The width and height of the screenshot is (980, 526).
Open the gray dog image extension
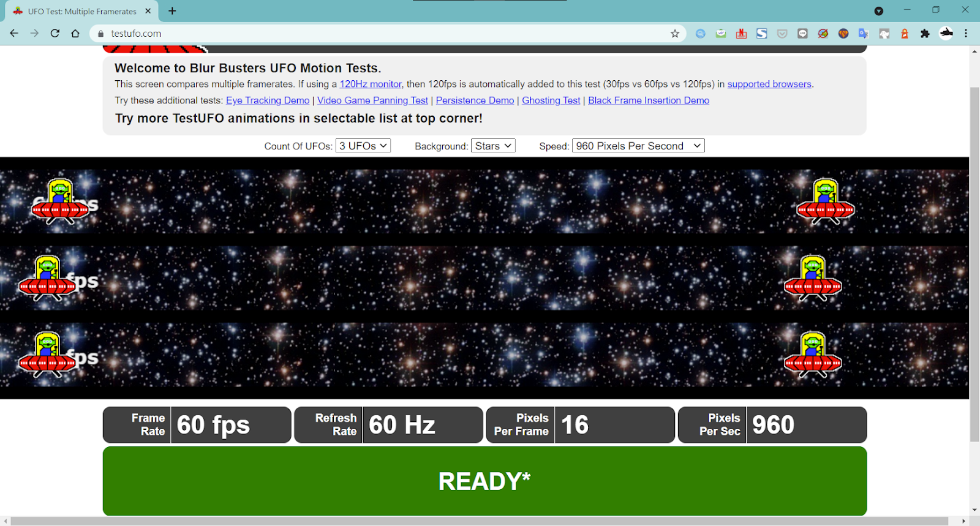tap(884, 34)
